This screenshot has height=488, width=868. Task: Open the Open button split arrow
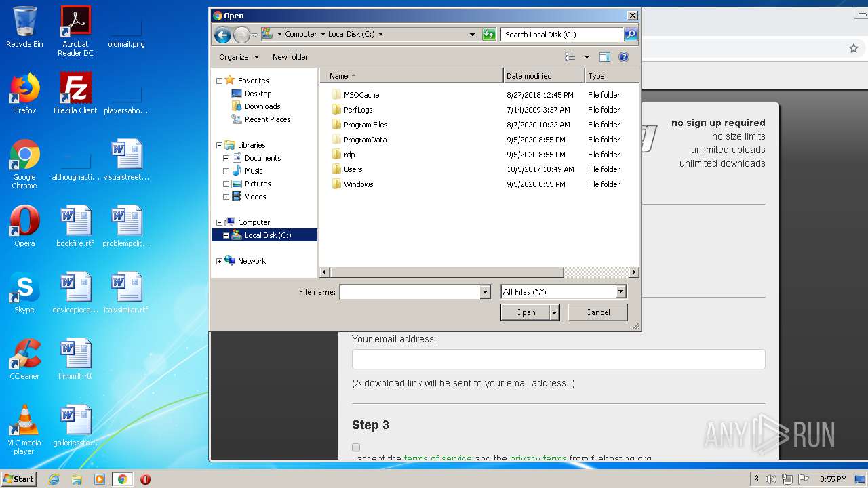click(x=555, y=312)
